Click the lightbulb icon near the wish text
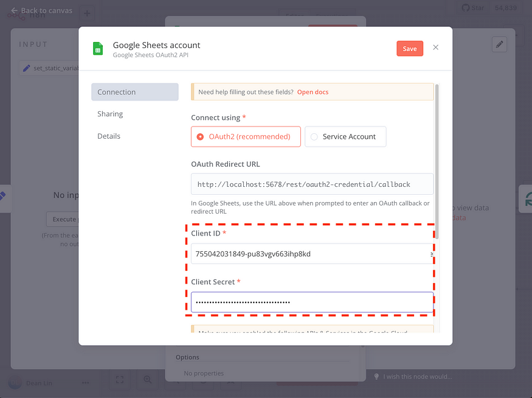Image resolution: width=532 pixels, height=398 pixels. [376, 377]
